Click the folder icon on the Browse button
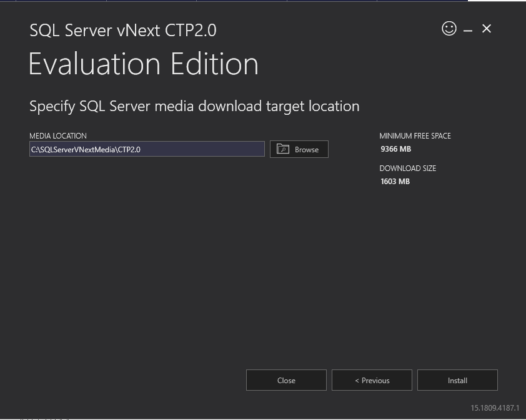Image resolution: width=526 pixels, height=420 pixels. (282, 149)
